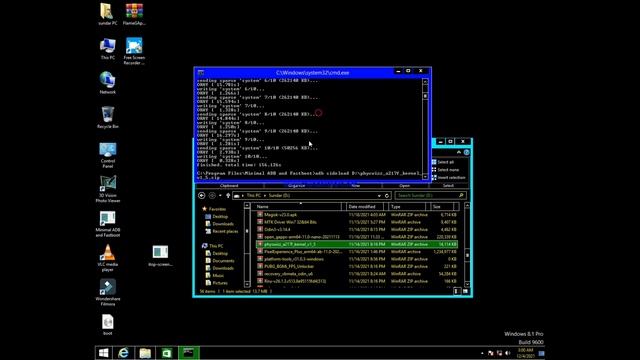Click the Explorer refresh button

point(387,196)
